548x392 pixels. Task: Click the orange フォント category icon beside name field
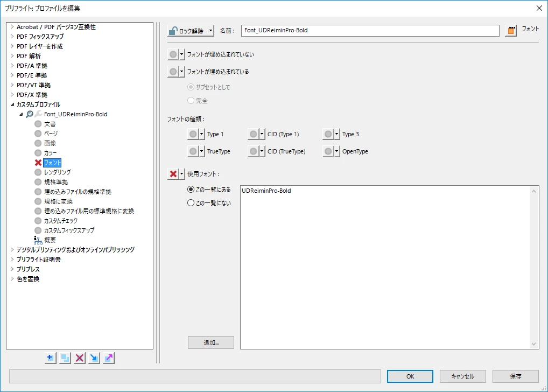coord(511,30)
